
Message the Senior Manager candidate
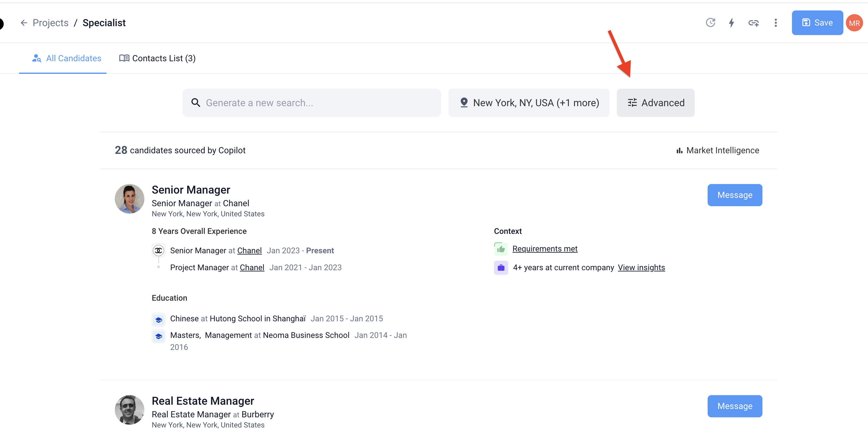734,195
